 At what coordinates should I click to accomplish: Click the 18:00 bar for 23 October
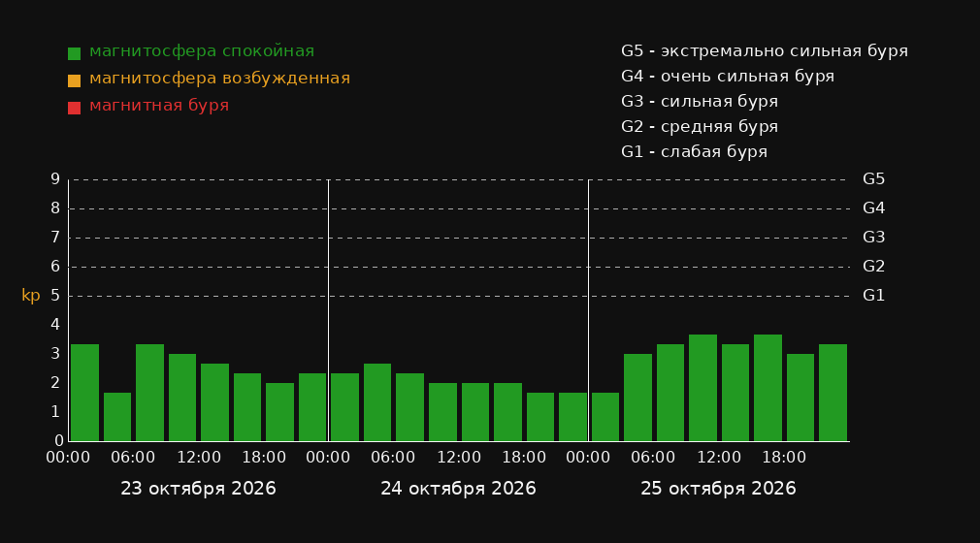click(x=280, y=412)
